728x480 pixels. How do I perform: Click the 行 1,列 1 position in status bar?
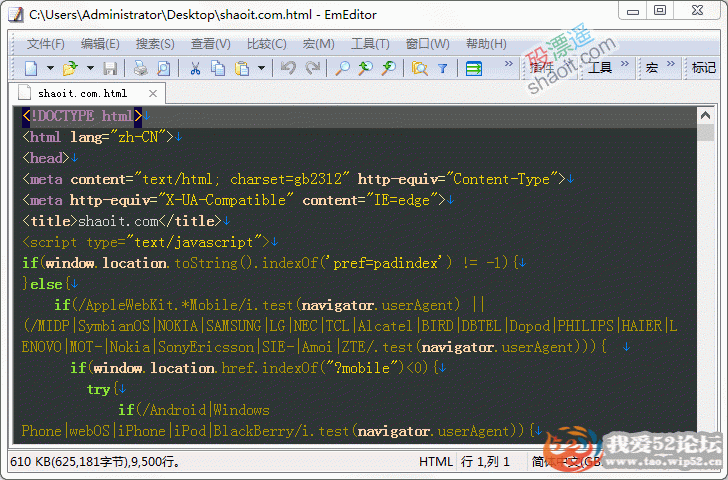(x=486, y=461)
